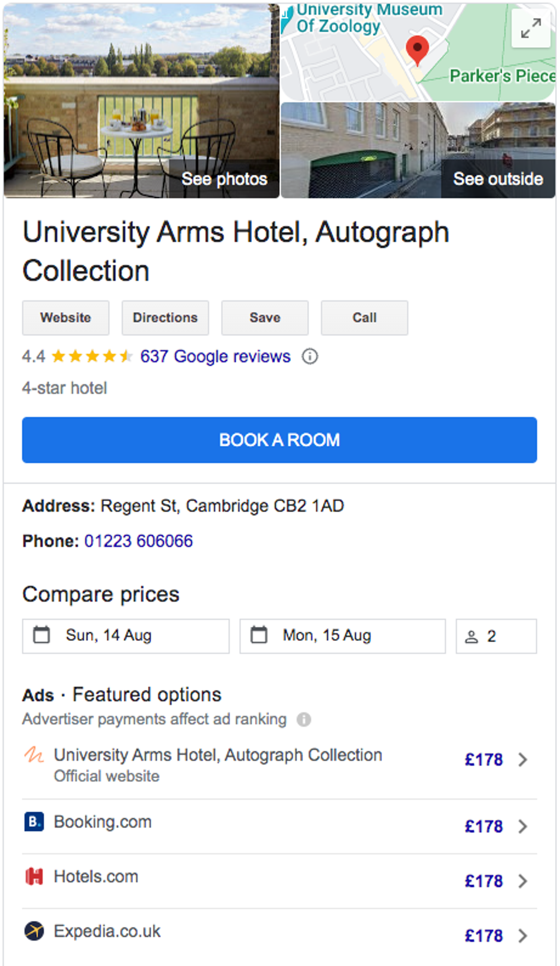
Task: Click the red location pin on map
Action: [x=417, y=50]
